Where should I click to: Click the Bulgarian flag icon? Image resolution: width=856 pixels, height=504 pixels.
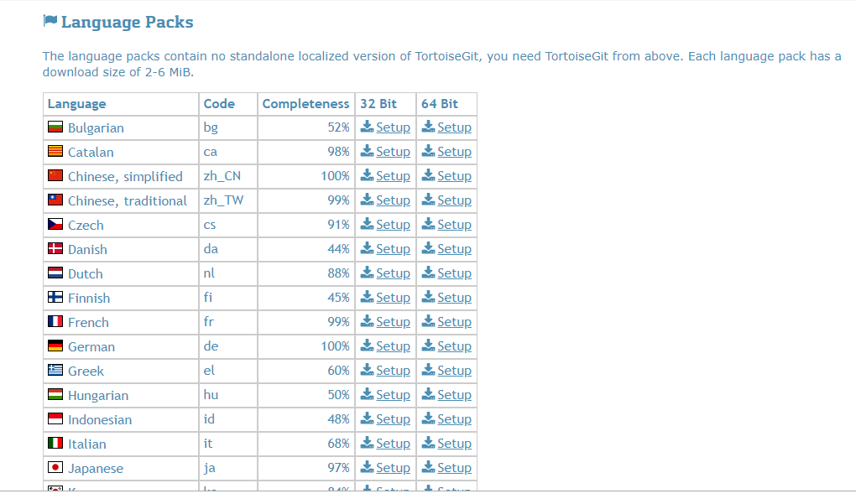(55, 127)
